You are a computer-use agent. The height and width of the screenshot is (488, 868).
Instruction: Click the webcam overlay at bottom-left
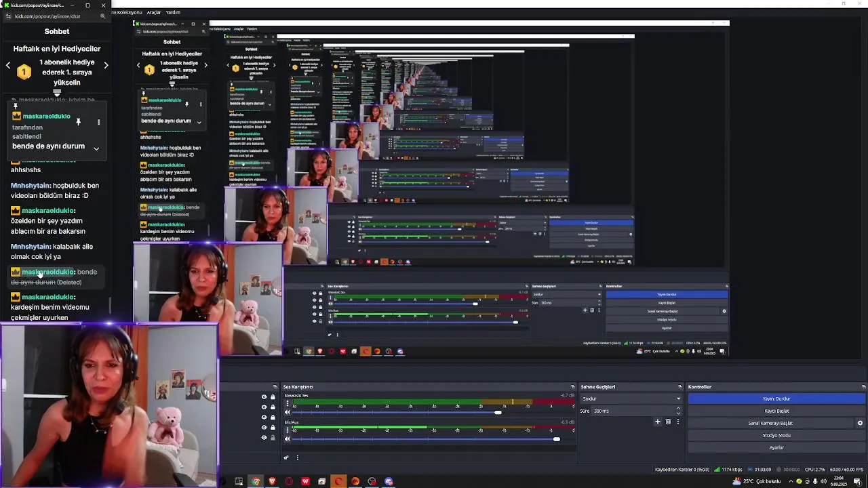[x=108, y=405]
